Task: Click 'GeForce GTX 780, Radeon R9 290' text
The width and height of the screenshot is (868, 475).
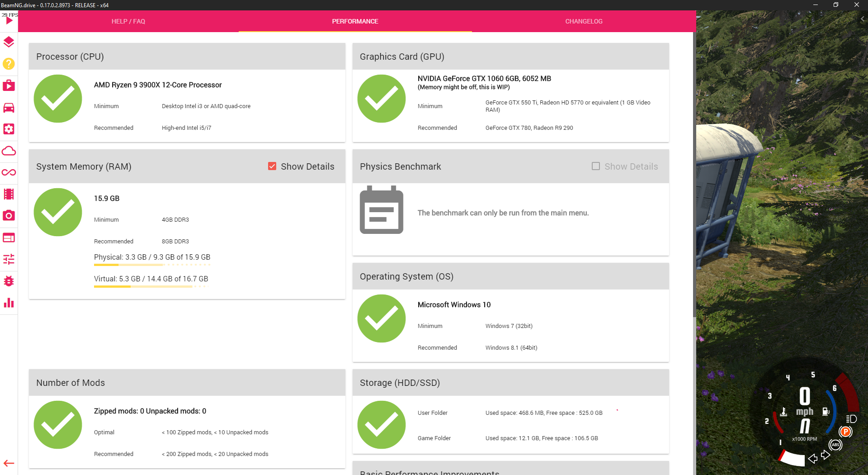Action: [x=529, y=128]
